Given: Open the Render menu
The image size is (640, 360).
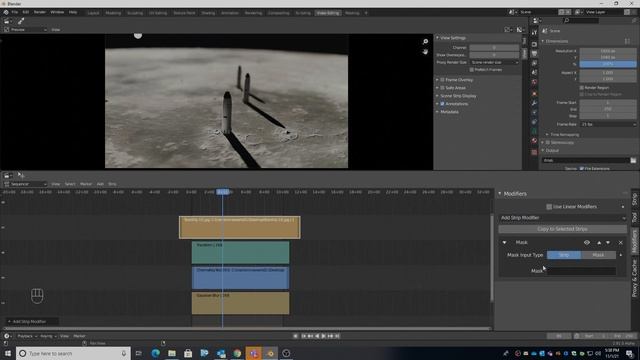Looking at the screenshot, I should click(x=40, y=13).
